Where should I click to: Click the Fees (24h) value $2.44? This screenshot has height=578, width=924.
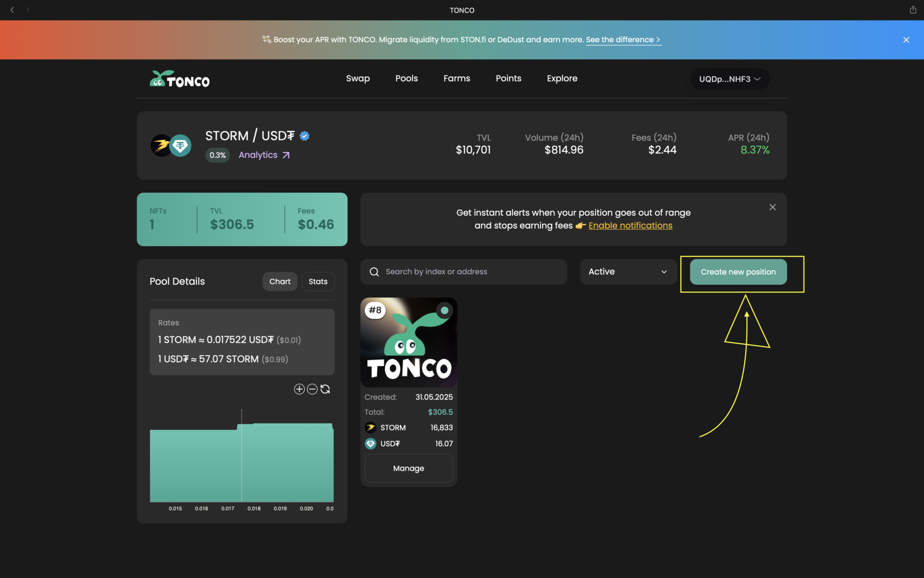[662, 150]
